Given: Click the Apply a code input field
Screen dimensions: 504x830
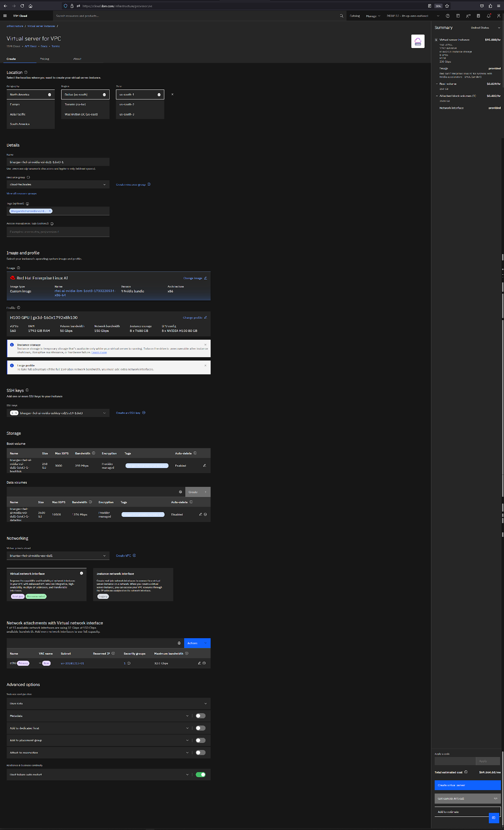Looking at the screenshot, I should pyautogui.click(x=455, y=761).
